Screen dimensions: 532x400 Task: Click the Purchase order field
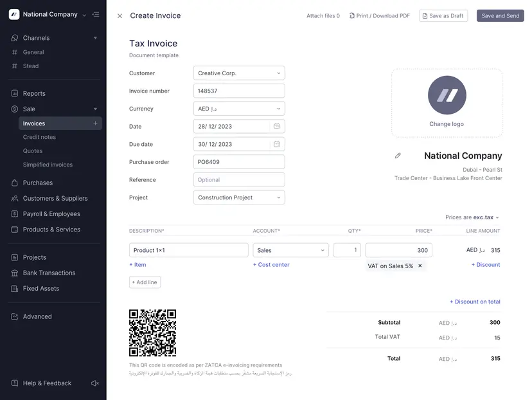239,161
